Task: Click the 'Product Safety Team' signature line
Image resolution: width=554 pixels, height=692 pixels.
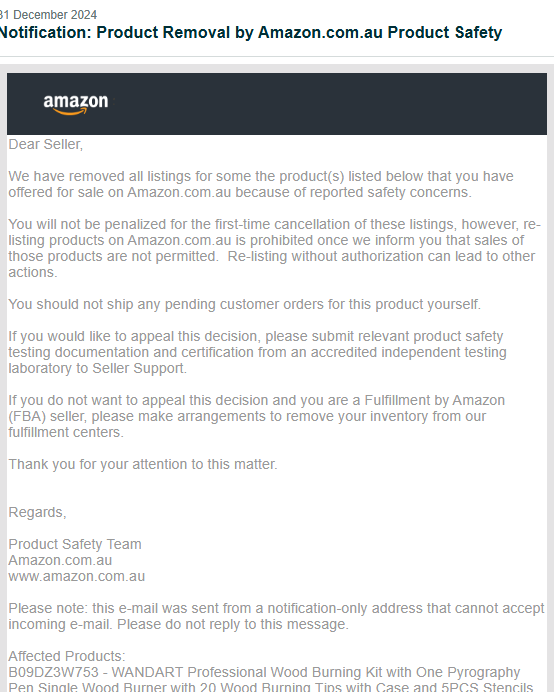Action: (75, 544)
